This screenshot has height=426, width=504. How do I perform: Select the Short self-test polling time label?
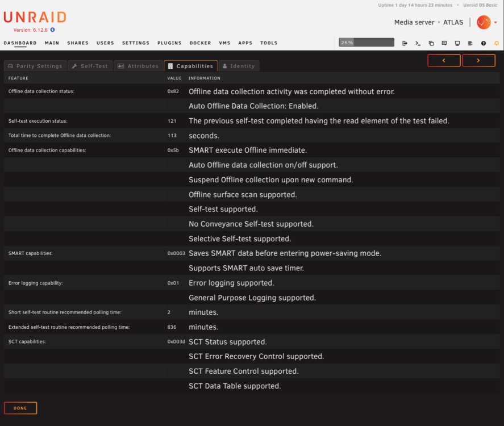point(65,312)
